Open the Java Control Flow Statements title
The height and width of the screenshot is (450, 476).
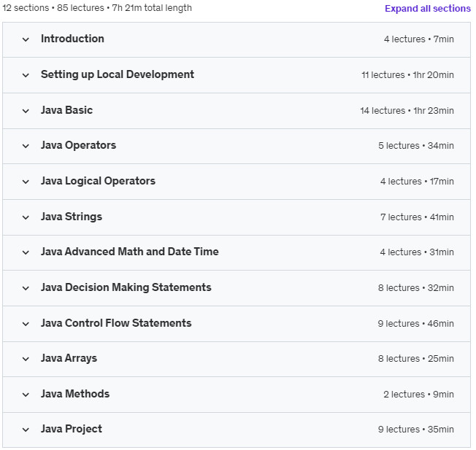point(116,323)
